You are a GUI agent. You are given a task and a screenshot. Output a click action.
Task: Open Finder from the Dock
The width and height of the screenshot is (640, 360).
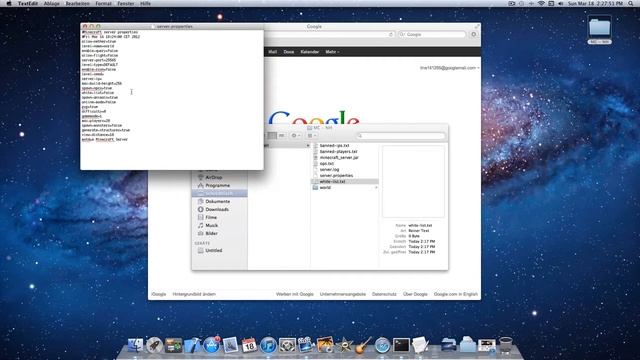coord(135,345)
